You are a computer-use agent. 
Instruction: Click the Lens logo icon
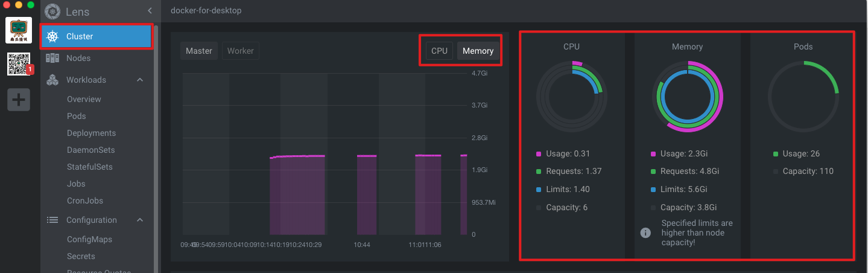tap(53, 11)
